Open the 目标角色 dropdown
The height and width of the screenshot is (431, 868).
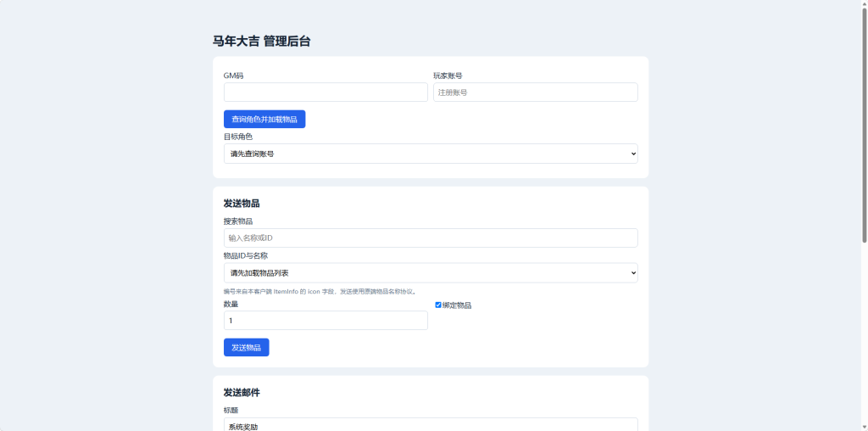click(x=431, y=154)
